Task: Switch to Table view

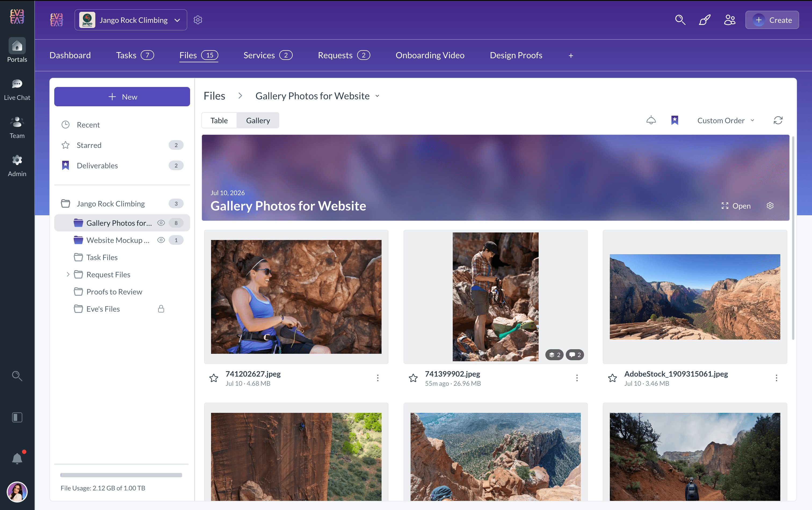Action: pos(219,120)
